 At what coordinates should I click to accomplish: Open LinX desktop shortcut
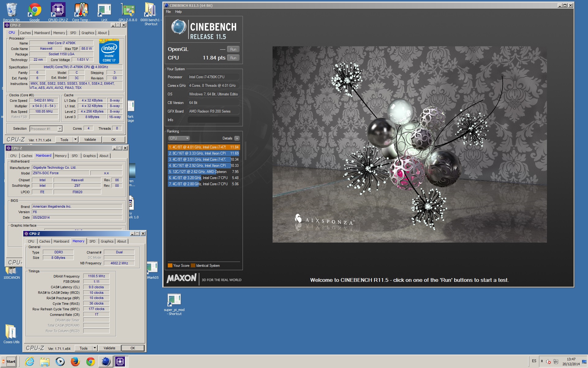coord(104,12)
